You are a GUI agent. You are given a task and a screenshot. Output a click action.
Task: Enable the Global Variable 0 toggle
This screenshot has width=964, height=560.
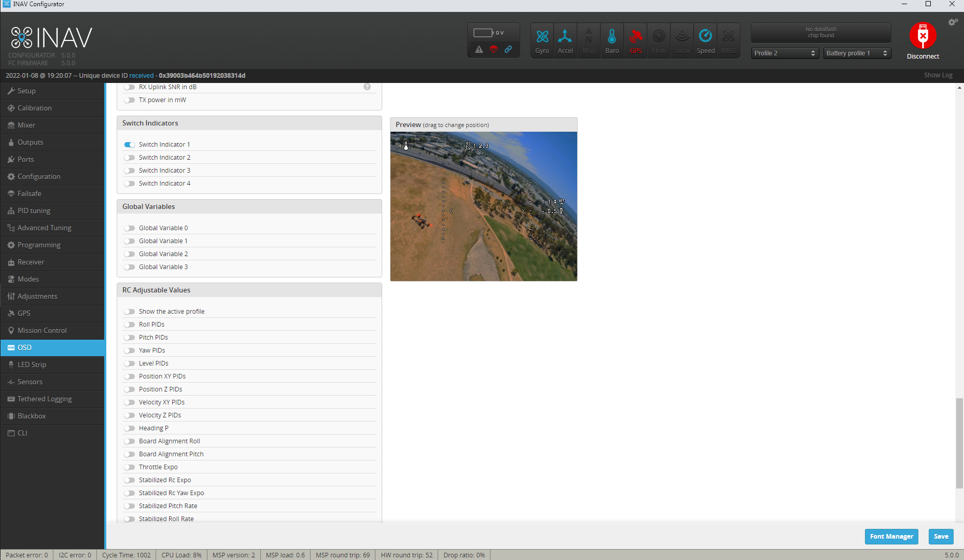click(x=130, y=228)
